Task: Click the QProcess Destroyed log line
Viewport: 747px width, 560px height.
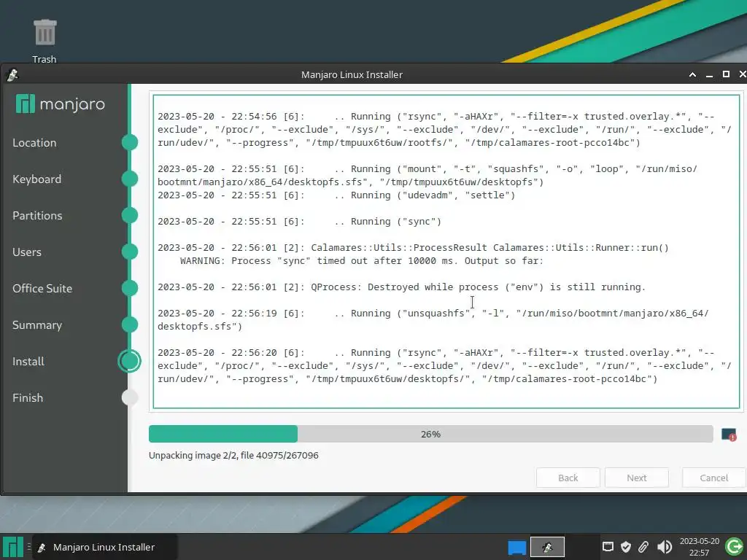Action: 402,287
